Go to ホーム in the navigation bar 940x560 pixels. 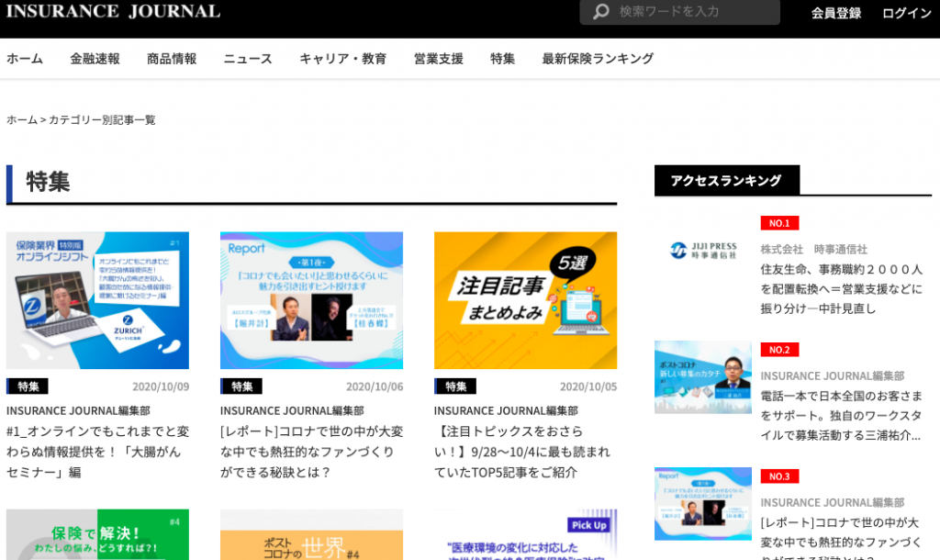pos(25,59)
